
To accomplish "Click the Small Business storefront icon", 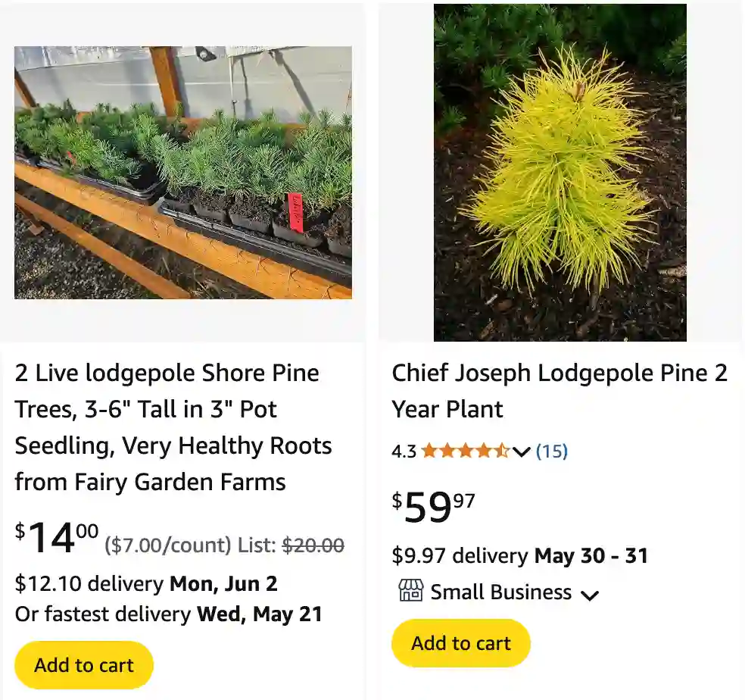I will tap(411, 592).
